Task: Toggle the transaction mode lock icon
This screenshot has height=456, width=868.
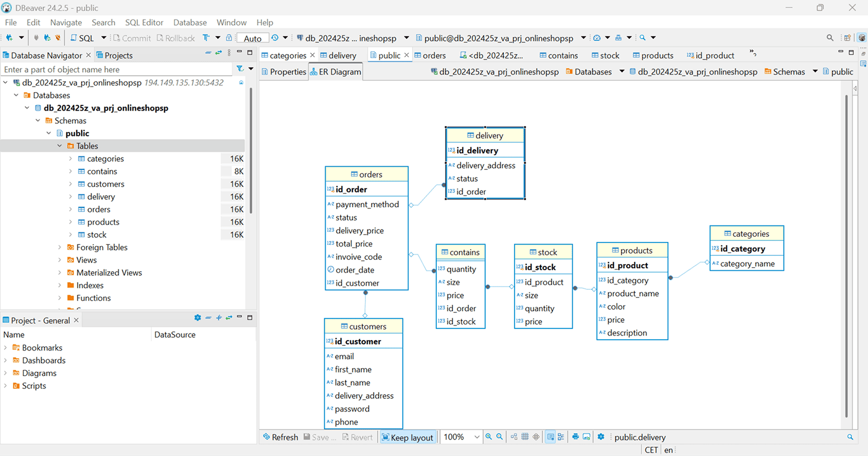Action: coord(229,38)
